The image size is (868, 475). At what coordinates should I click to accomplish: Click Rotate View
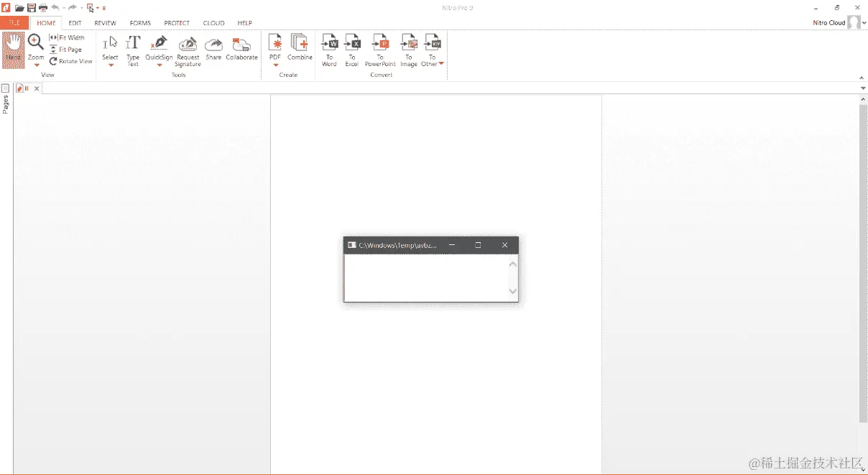pos(70,61)
